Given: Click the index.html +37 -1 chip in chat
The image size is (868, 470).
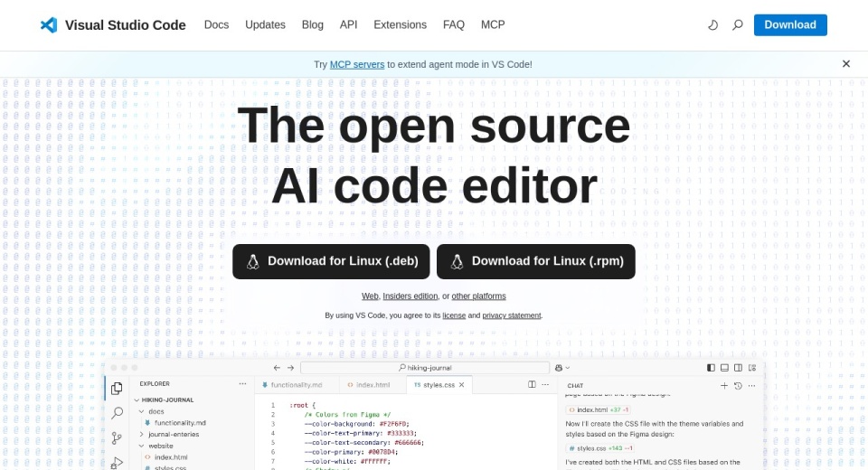Looking at the screenshot, I should tap(599, 410).
